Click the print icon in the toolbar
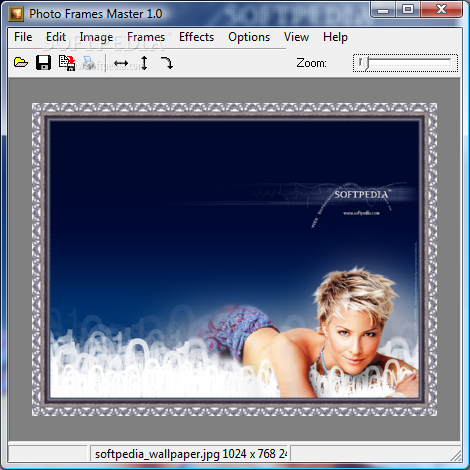The image size is (470, 470). click(x=89, y=63)
